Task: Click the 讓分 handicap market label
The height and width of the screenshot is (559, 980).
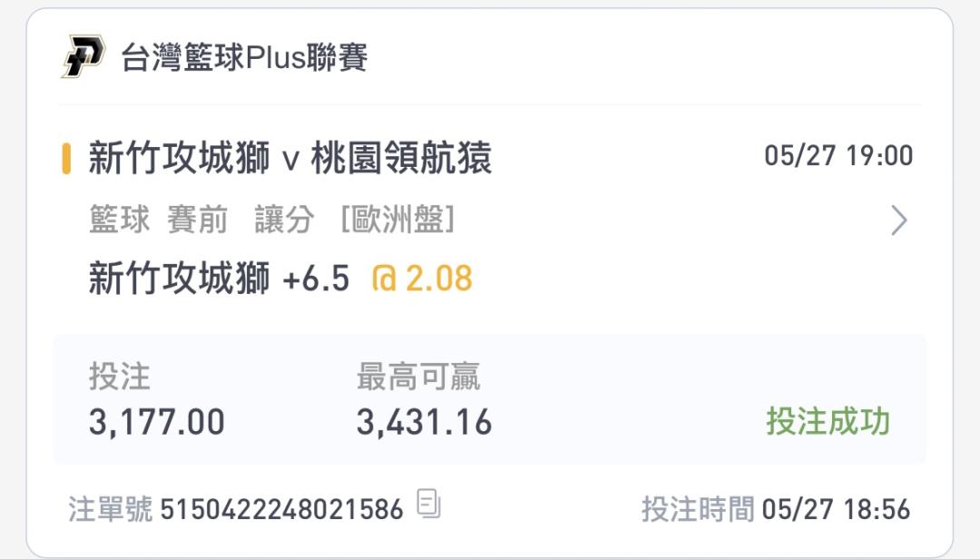Action: 284,221
